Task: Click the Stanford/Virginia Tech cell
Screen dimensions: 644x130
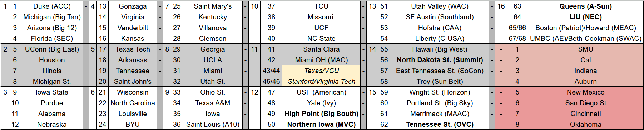Action: click(x=321, y=81)
